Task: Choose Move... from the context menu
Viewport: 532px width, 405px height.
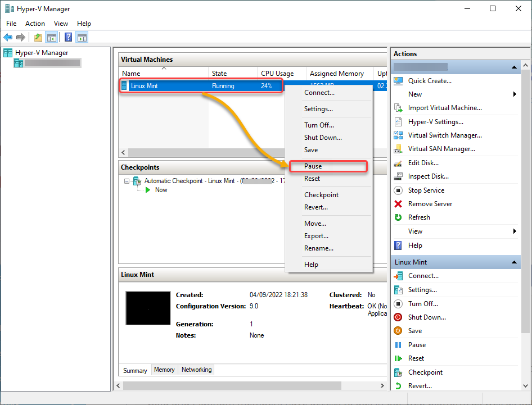Action: point(328,224)
